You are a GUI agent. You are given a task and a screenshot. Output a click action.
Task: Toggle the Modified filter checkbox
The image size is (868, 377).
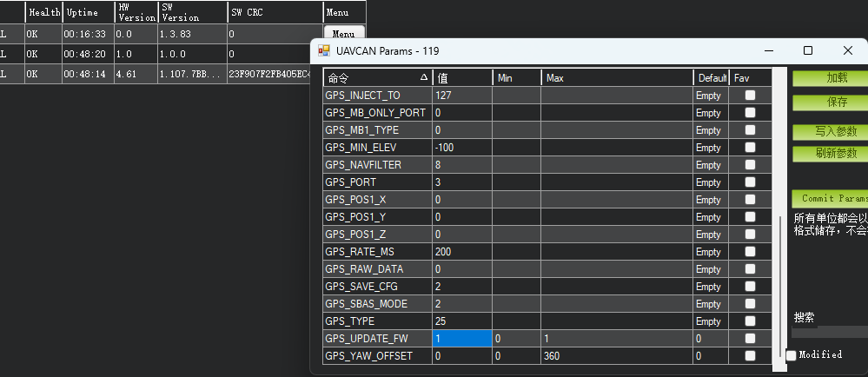point(791,355)
